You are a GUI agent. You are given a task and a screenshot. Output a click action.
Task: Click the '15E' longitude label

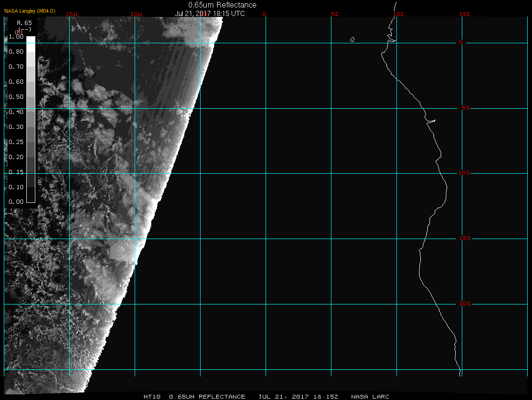[x=465, y=14]
